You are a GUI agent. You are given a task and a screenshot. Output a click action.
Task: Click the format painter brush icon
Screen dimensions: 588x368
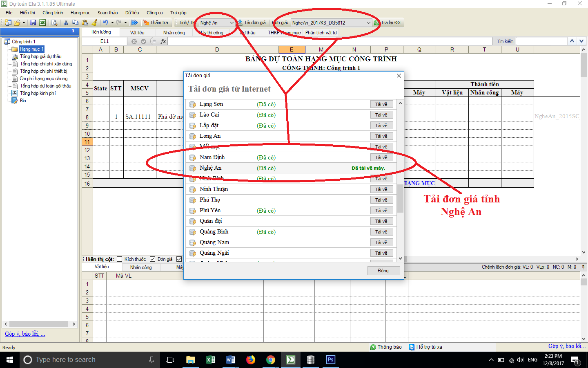[x=95, y=23]
